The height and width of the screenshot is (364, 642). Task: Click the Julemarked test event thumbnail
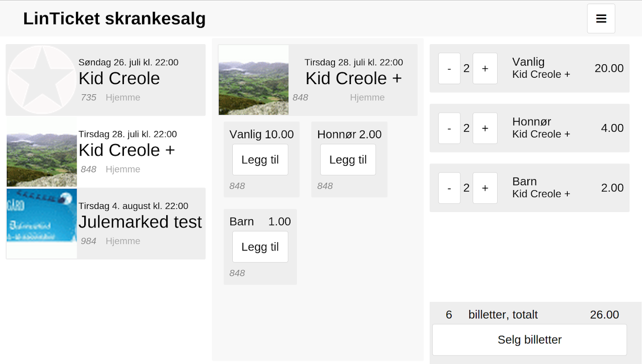click(x=42, y=223)
